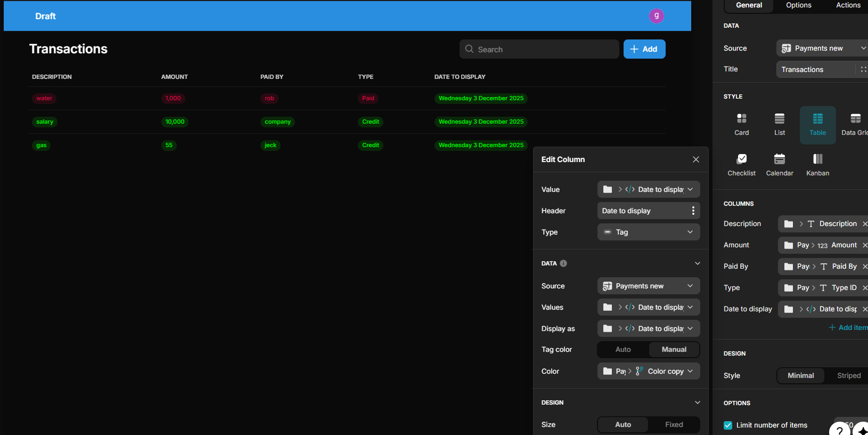The height and width of the screenshot is (435, 868).
Task: Select the Calendar style icon
Action: (780, 165)
